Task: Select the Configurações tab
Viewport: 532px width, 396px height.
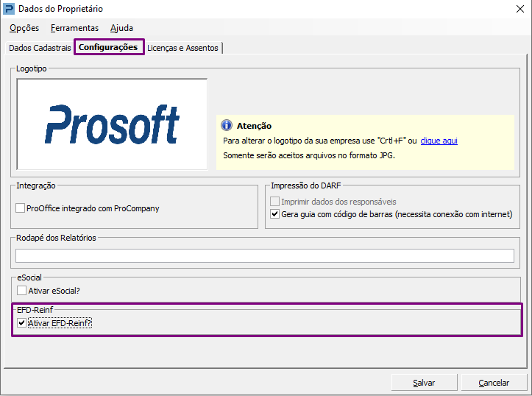Action: click(x=109, y=47)
